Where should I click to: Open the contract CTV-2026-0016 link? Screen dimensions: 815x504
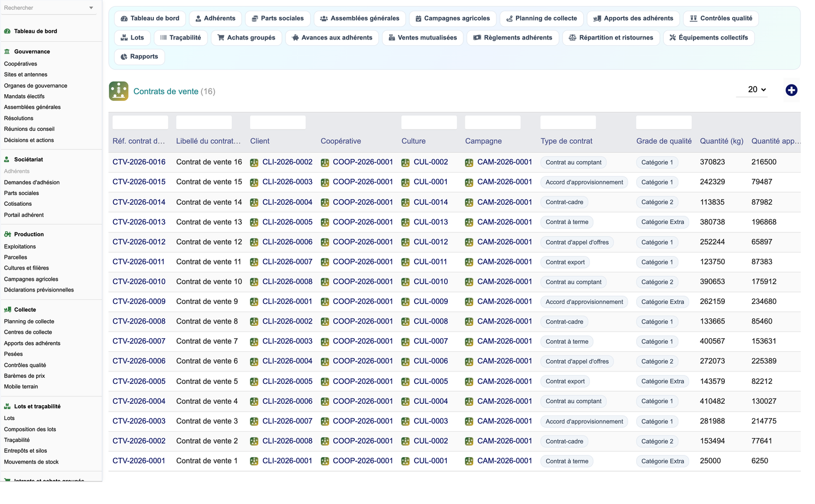139,162
